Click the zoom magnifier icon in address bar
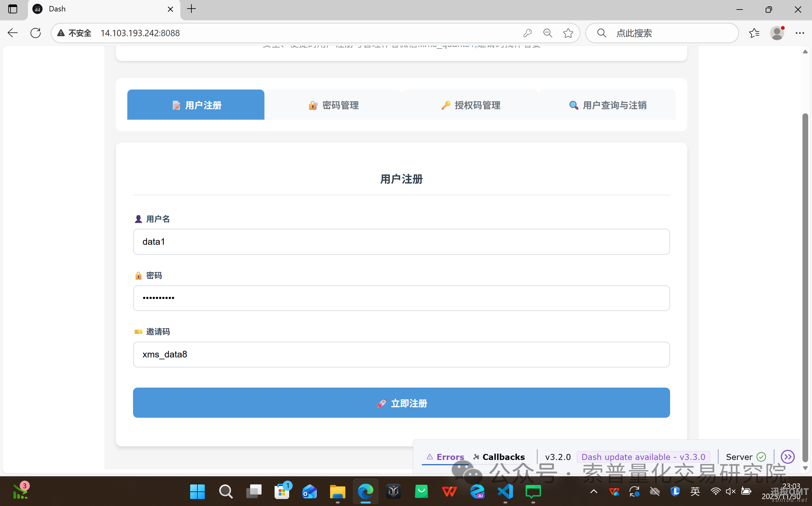The width and height of the screenshot is (812, 506). 548,33
